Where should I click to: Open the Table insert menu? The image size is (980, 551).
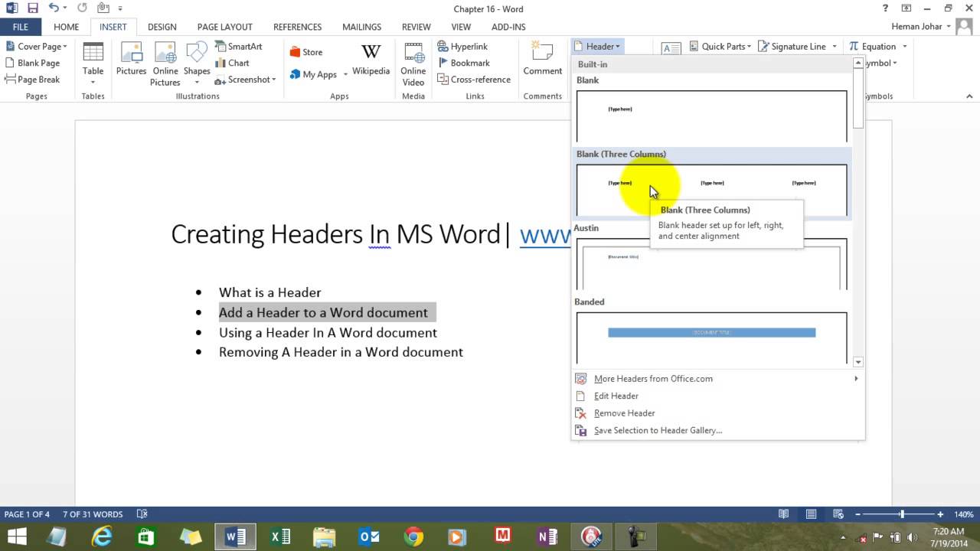[x=93, y=64]
